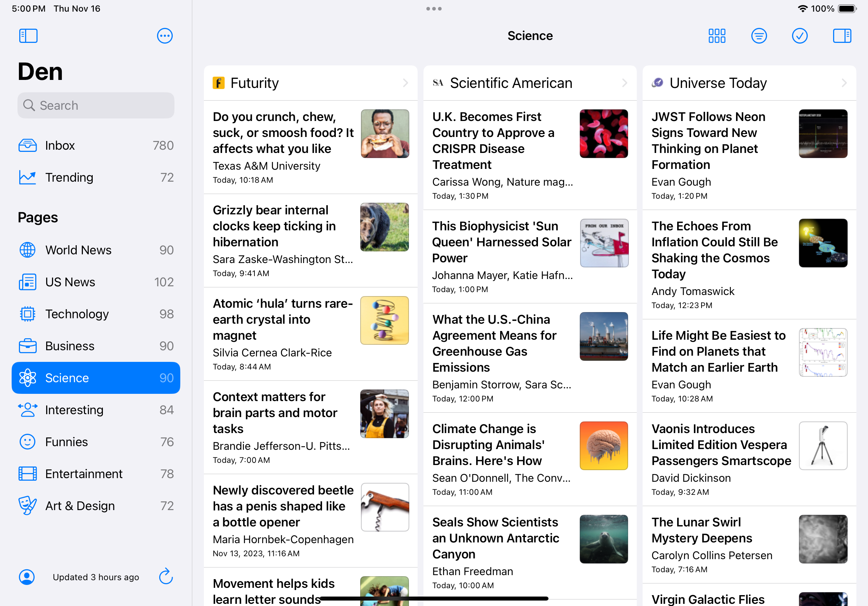Select the Inbox page
This screenshot has height=606, width=868.
(96, 145)
